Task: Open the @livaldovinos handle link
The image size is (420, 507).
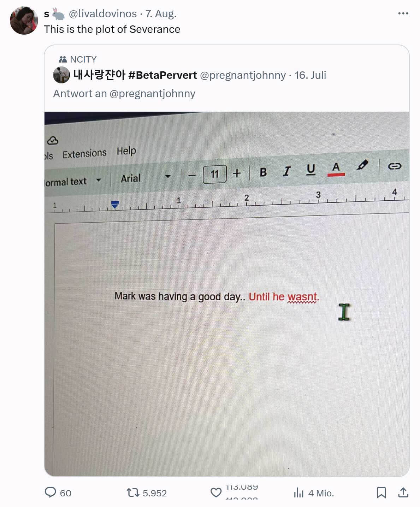Action: [x=102, y=13]
